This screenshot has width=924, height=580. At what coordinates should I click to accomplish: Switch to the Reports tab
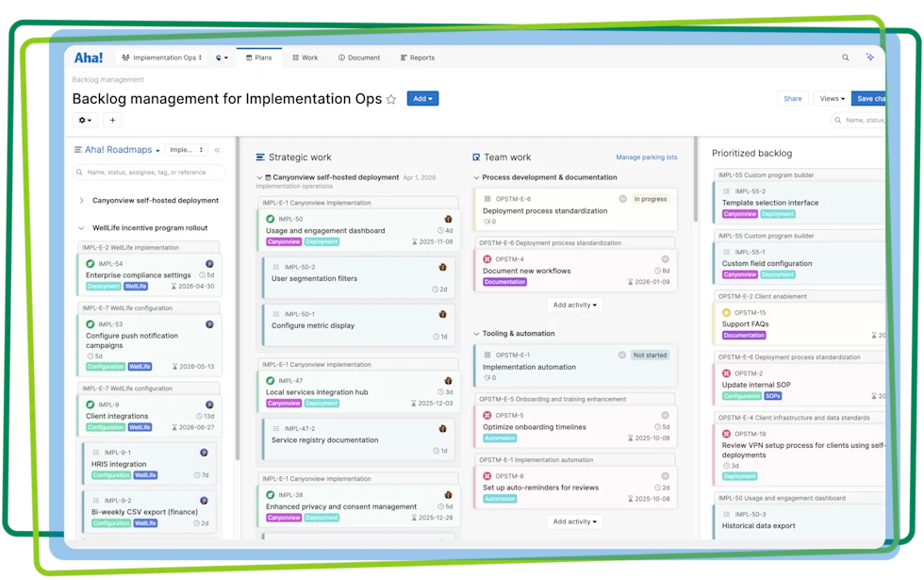[x=417, y=58]
